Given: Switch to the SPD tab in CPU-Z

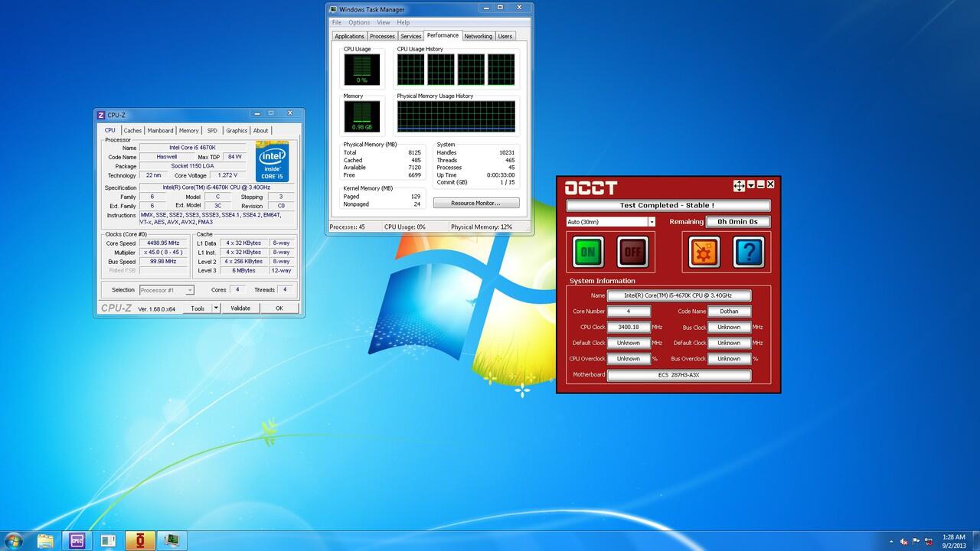Looking at the screenshot, I should 212,131.
